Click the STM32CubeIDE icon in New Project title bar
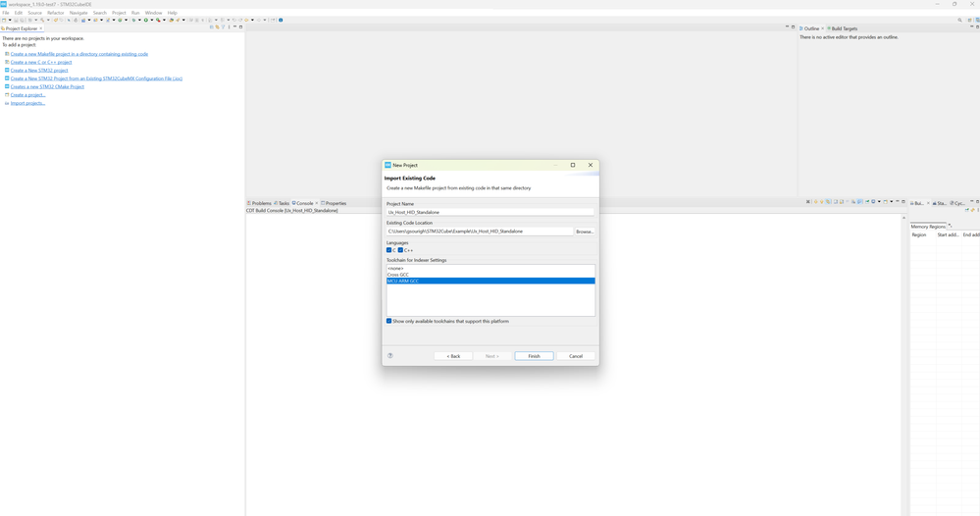Screen dimensions: 980x516 coord(387,165)
